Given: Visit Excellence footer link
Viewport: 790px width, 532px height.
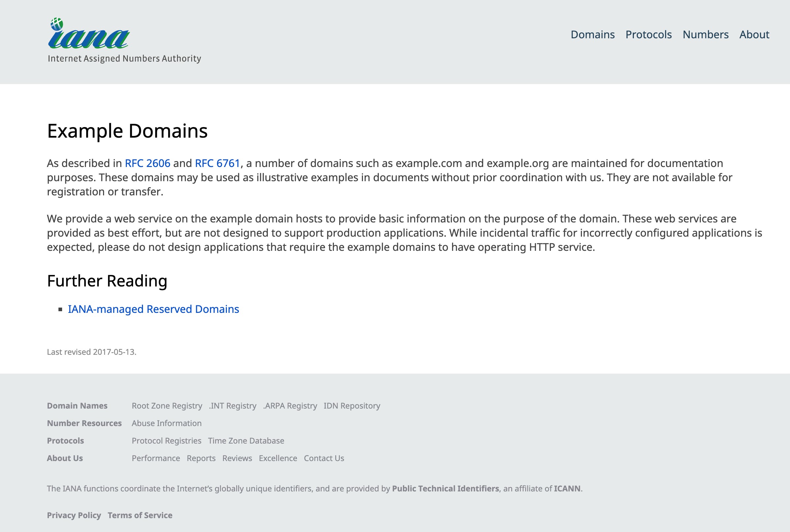Looking at the screenshot, I should point(278,458).
